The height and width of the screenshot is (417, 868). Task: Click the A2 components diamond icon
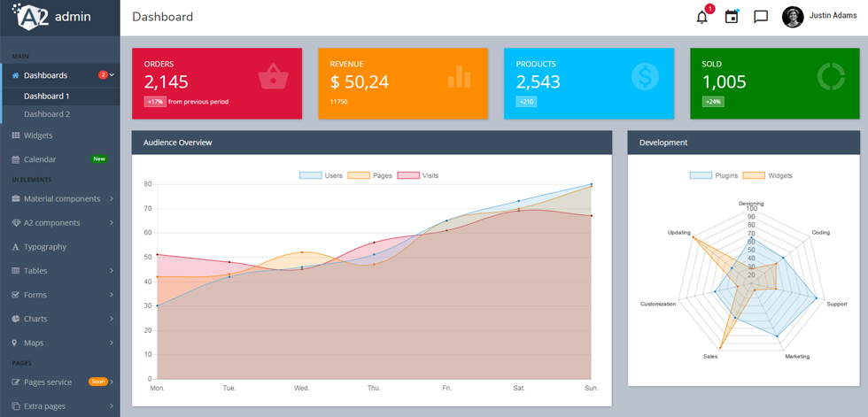[16, 223]
